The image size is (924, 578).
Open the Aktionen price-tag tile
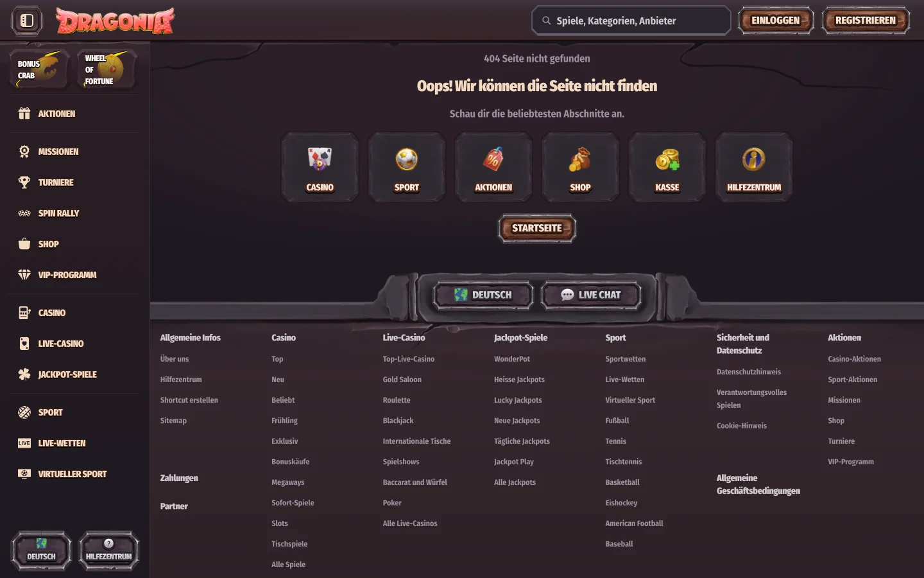[x=493, y=168]
